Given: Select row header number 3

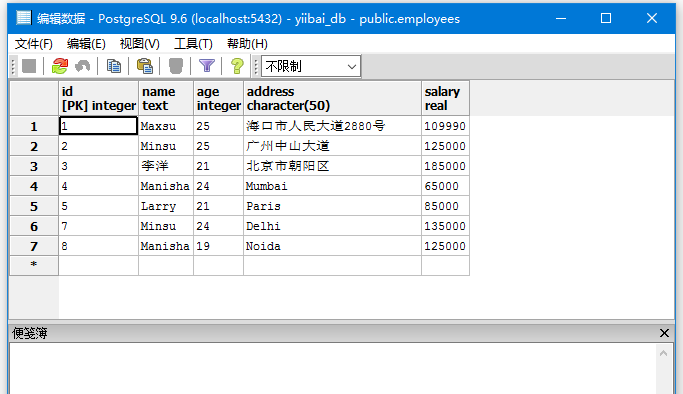Looking at the screenshot, I should [34, 166].
